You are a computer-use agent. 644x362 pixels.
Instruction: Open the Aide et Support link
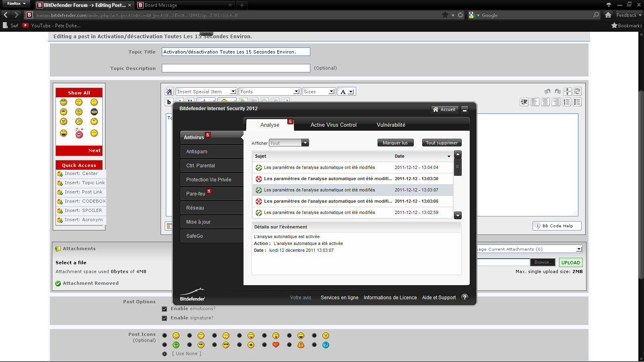pos(439,298)
